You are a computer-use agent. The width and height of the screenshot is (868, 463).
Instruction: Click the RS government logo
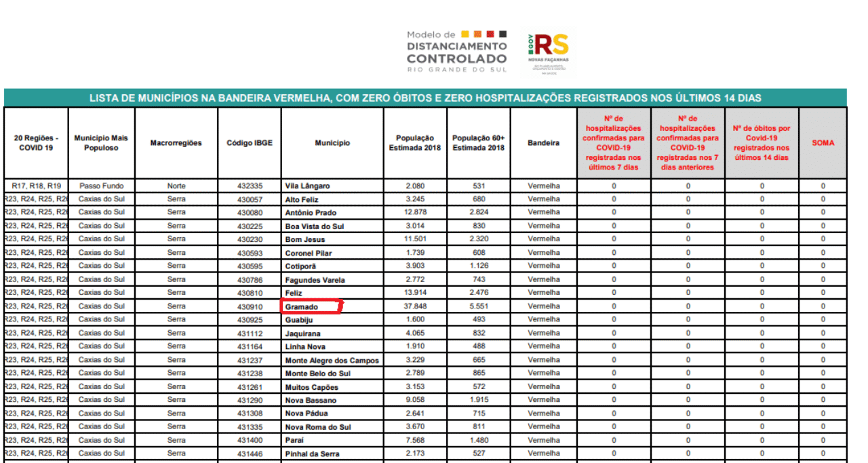click(x=548, y=51)
